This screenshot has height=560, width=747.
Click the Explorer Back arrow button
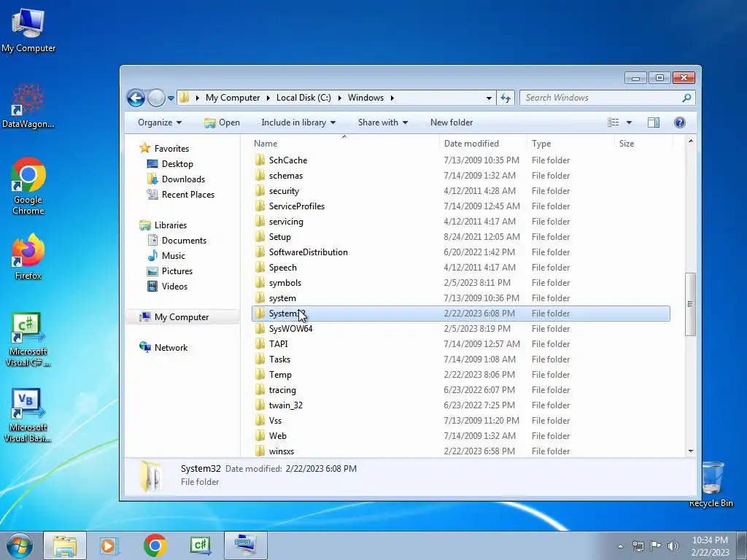click(x=136, y=98)
